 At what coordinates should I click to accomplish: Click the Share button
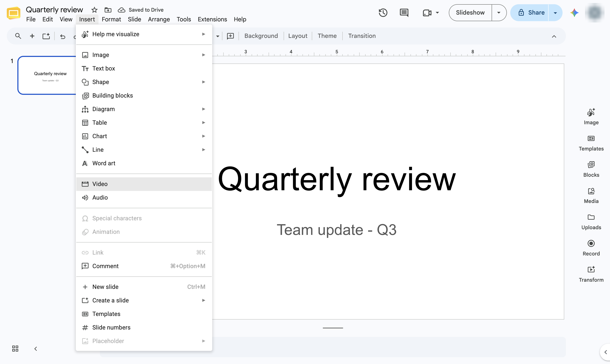point(530,13)
